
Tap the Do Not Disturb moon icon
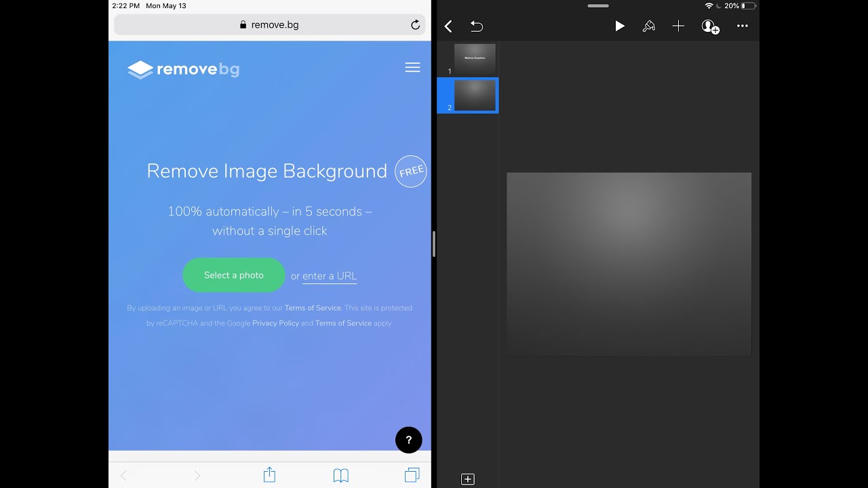click(719, 5)
